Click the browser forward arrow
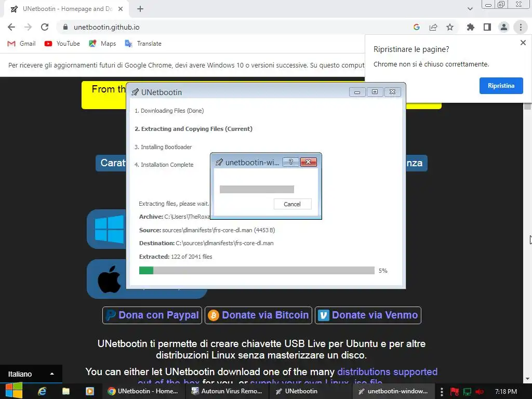Screen dimensions: 532x399 (28, 27)
